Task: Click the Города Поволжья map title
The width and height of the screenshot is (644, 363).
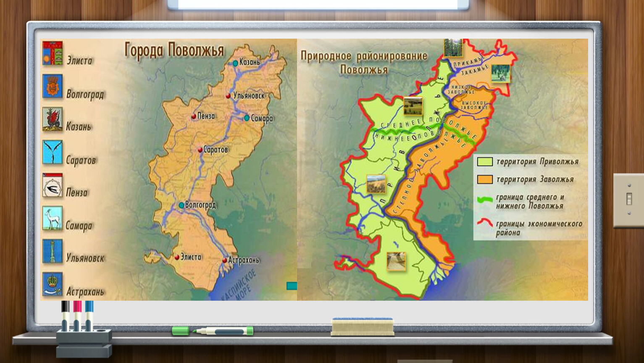Action: [x=175, y=50]
